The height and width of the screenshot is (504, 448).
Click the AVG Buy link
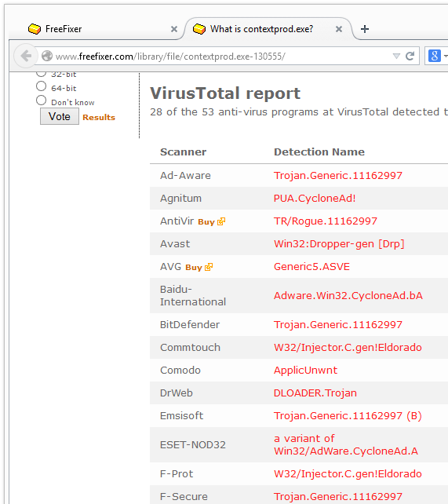[x=194, y=268]
